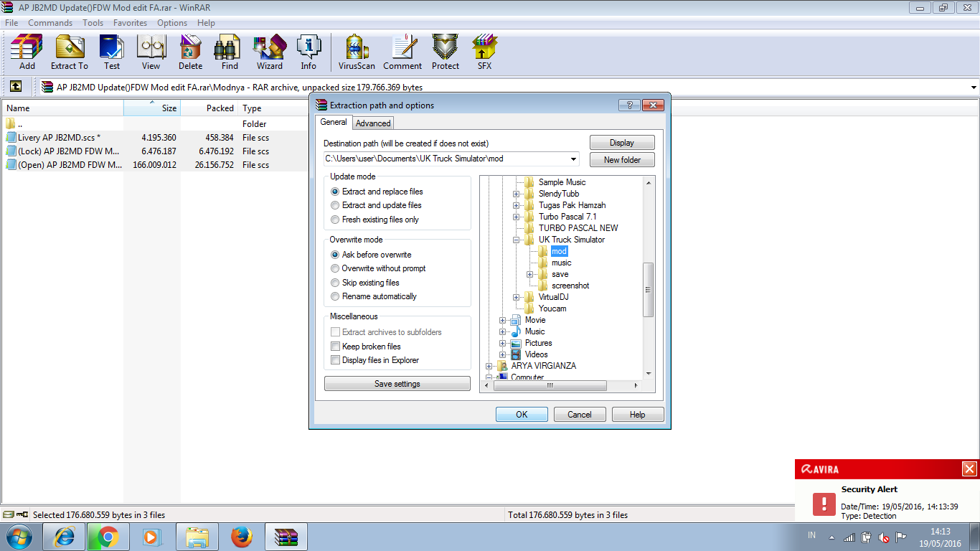Click the Cancel button
The width and height of the screenshot is (980, 551).
coord(580,415)
